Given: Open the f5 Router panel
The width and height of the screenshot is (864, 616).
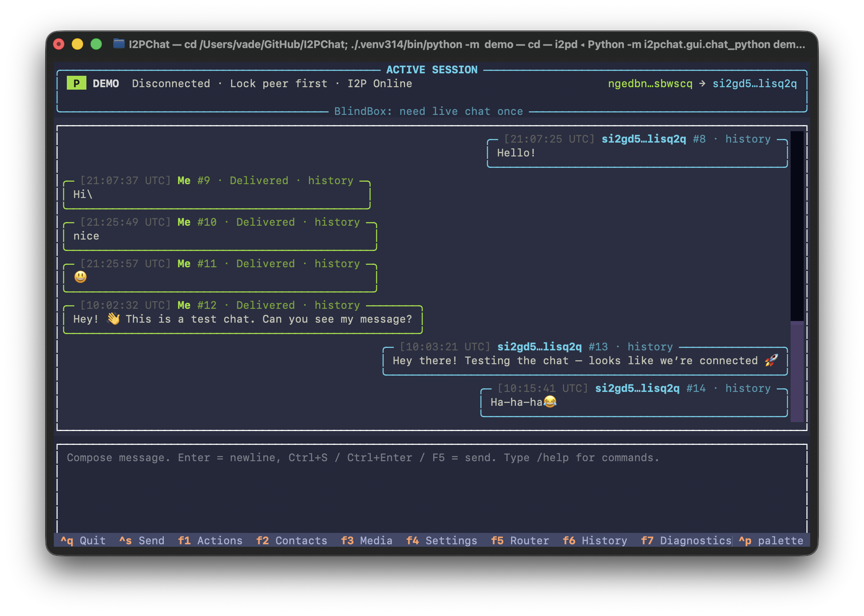Looking at the screenshot, I should tap(520, 541).
